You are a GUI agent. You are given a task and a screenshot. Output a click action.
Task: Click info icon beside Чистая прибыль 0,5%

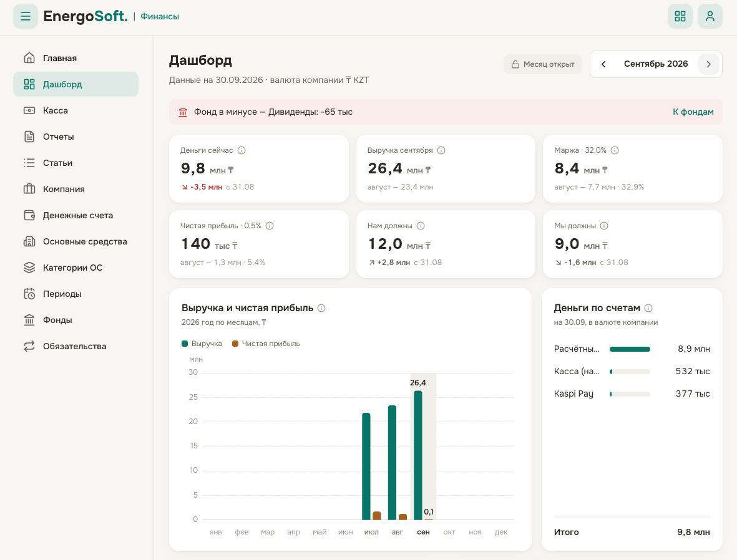pos(270,226)
